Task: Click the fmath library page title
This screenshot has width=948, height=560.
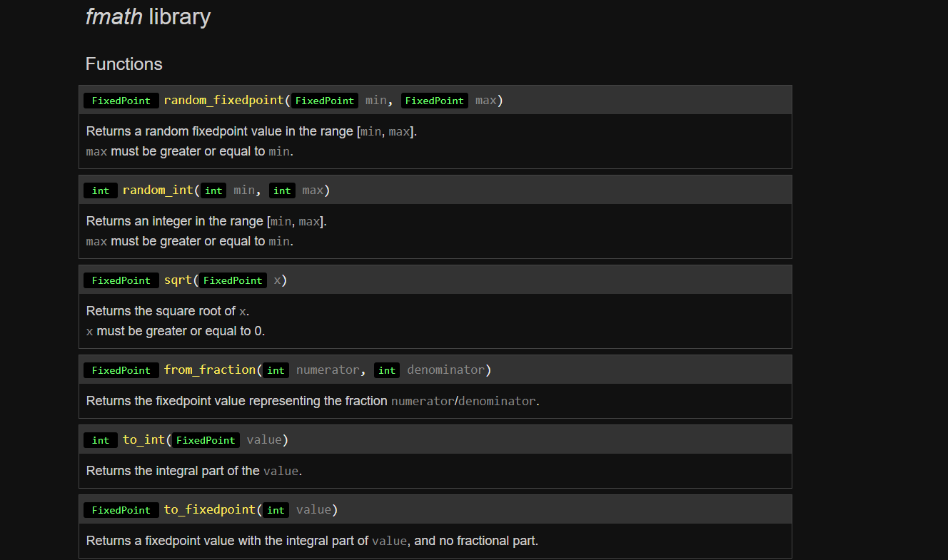Action: (x=148, y=17)
